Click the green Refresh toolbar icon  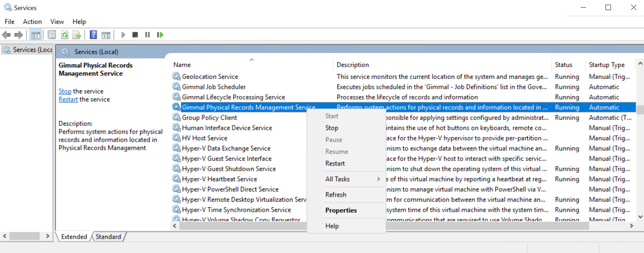(65, 35)
